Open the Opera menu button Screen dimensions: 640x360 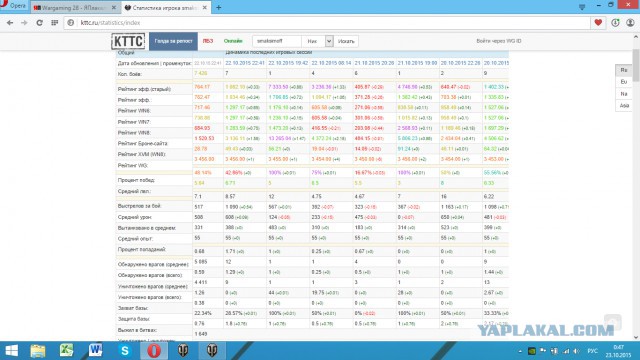click(13, 6)
